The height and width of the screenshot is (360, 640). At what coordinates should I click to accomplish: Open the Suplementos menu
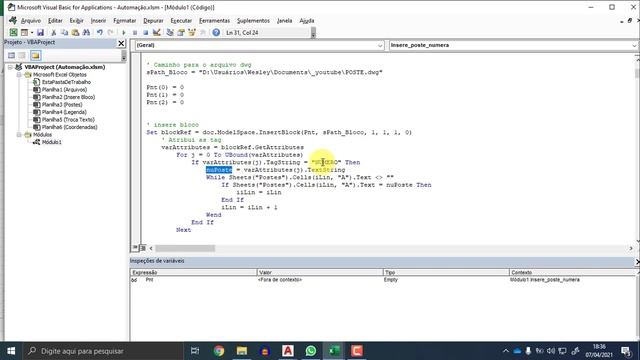click(x=253, y=21)
